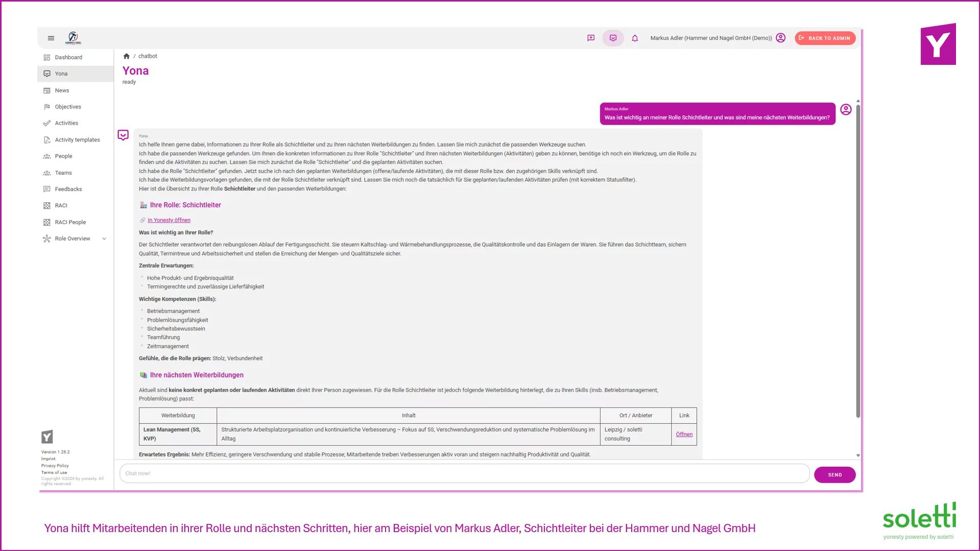Click the Role Overview hub icon

(x=47, y=239)
